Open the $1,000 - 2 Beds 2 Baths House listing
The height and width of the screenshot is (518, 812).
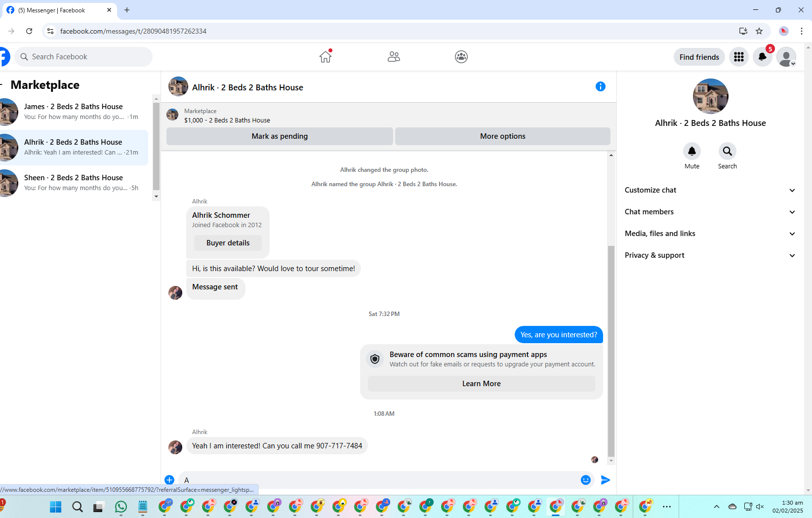click(x=227, y=120)
